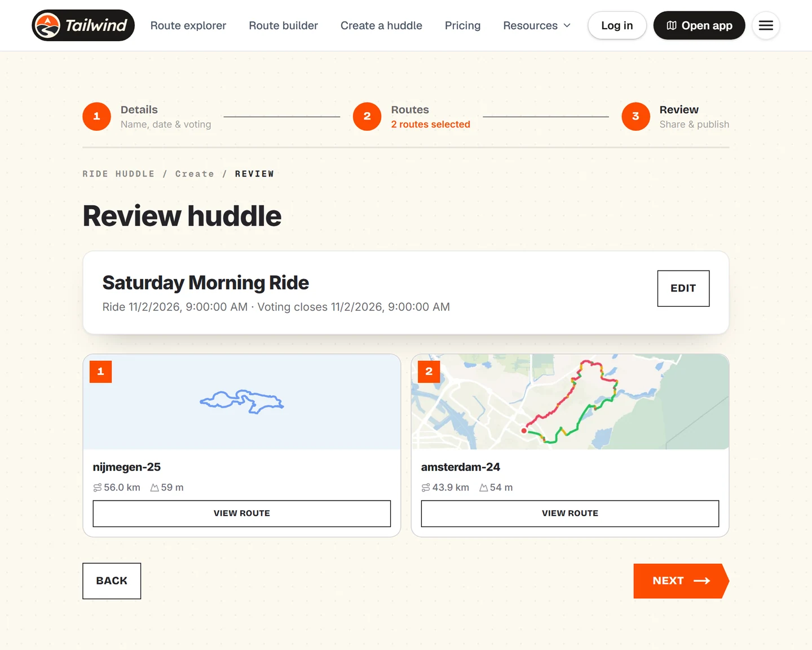This screenshot has height=650, width=812.
Task: Click the '43.9 km' distance value
Action: tap(451, 488)
